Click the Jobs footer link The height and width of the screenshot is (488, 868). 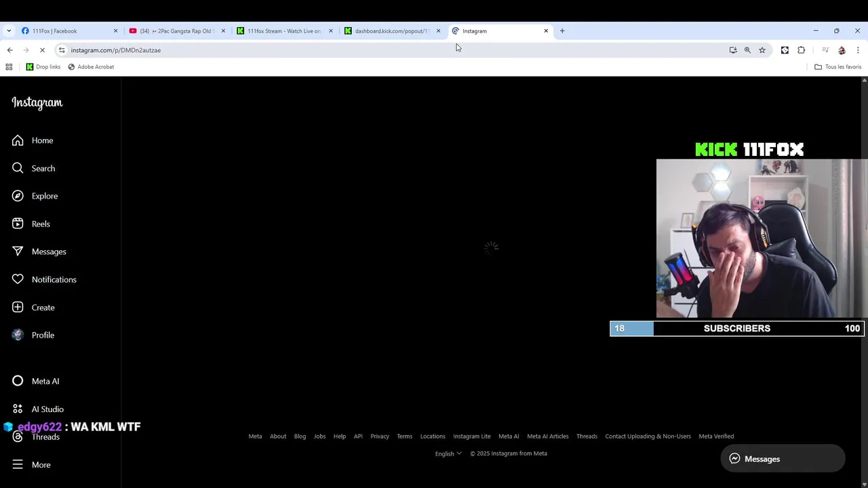pyautogui.click(x=319, y=436)
